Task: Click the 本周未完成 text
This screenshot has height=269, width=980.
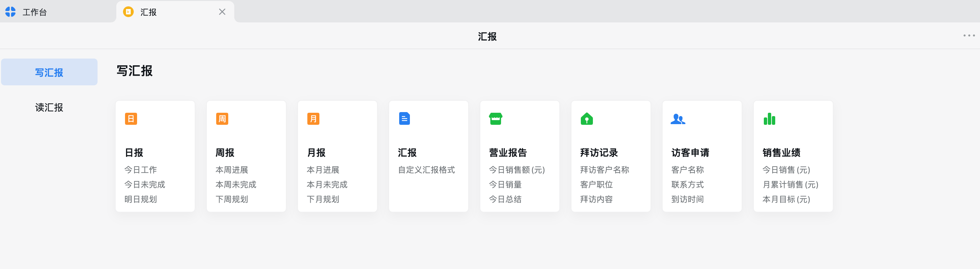Action: pos(236,184)
